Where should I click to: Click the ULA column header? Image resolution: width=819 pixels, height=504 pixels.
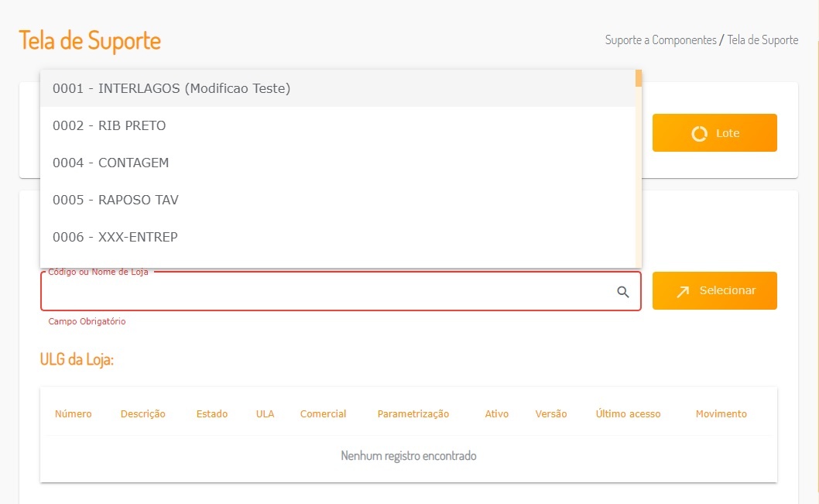point(265,414)
